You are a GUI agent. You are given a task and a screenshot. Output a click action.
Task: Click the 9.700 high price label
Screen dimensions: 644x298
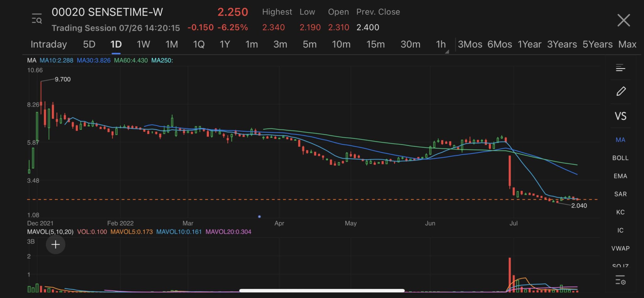[63, 79]
